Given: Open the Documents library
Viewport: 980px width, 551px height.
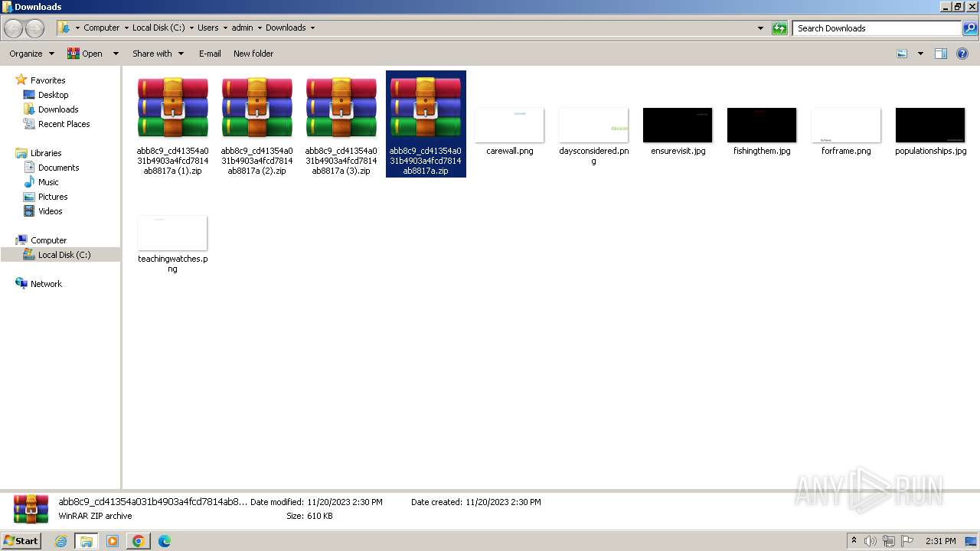Looking at the screenshot, I should click(58, 168).
